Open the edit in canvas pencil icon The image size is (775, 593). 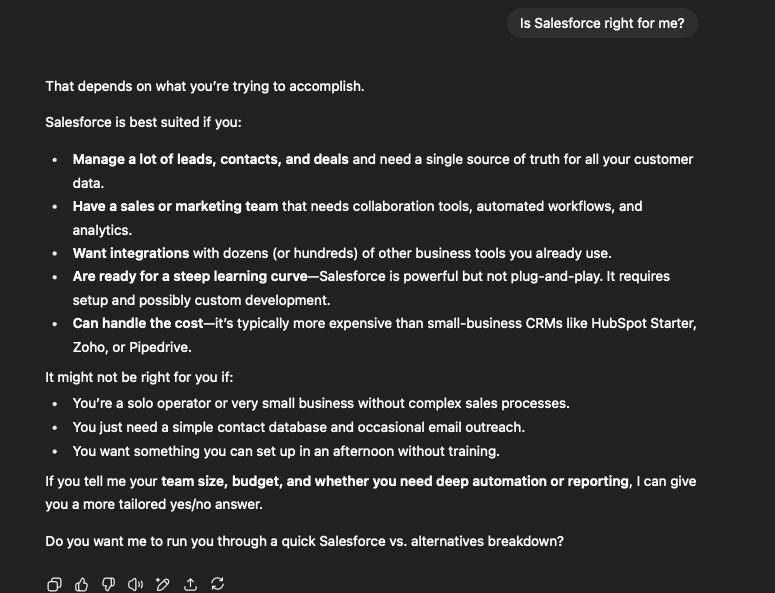tap(163, 584)
